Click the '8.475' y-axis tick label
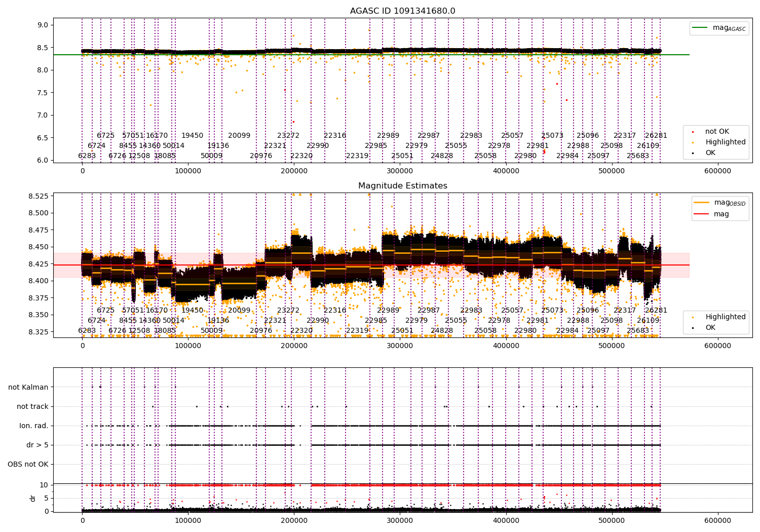This screenshot has height=532, width=760. point(39,230)
